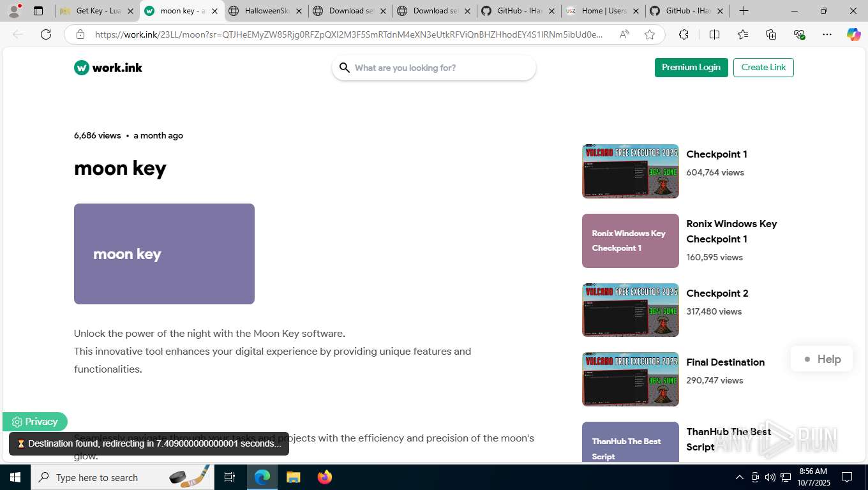Open File Explorer from taskbar
Image resolution: width=868 pixels, height=490 pixels.
pyautogui.click(x=293, y=477)
